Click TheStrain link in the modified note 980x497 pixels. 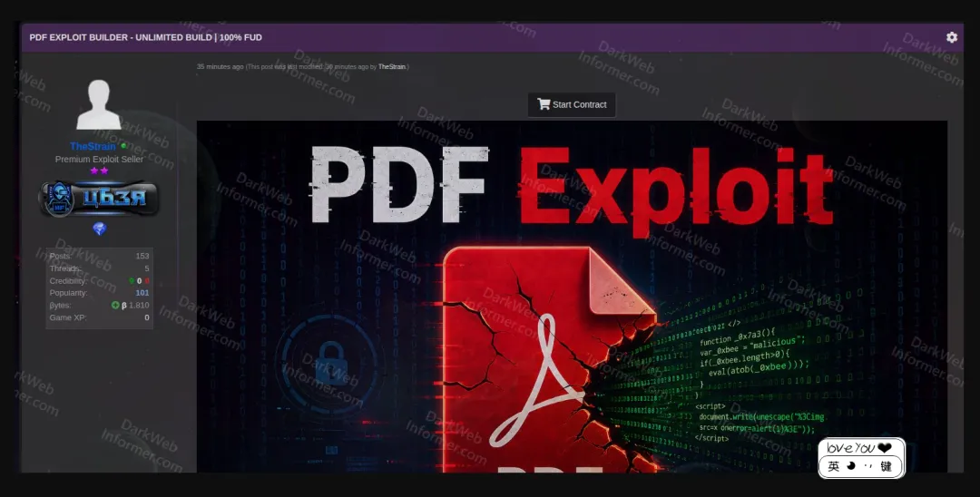[x=392, y=67]
